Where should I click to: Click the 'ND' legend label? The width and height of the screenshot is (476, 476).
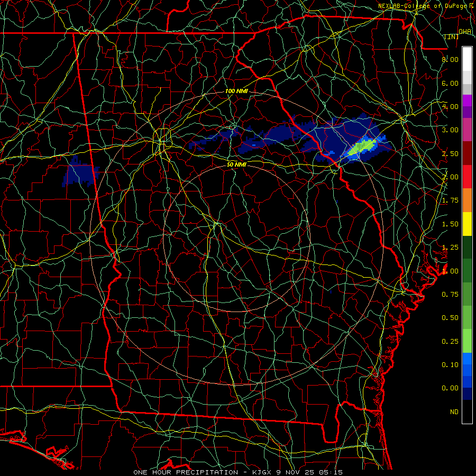click(454, 412)
